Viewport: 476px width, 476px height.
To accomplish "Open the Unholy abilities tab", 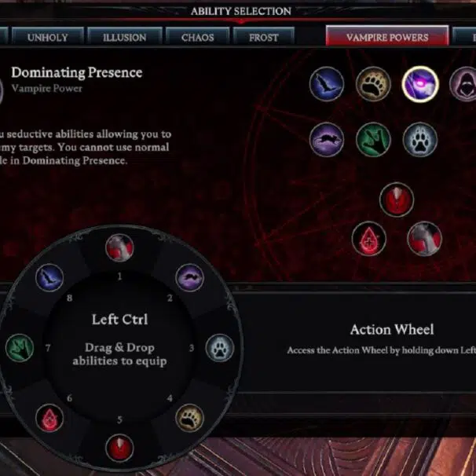I will (x=48, y=37).
